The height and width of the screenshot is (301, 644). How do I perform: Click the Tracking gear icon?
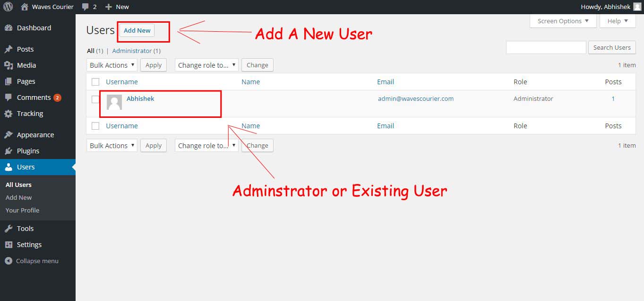pyautogui.click(x=9, y=114)
